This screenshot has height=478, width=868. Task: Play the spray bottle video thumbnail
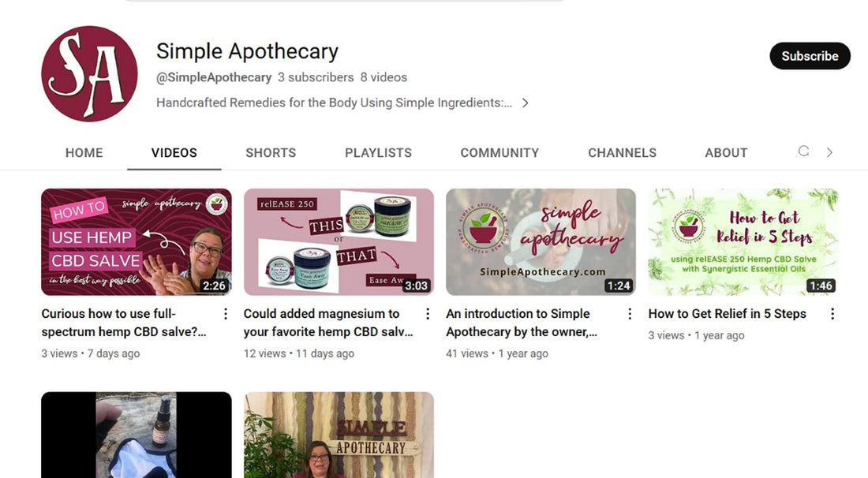coord(137,435)
